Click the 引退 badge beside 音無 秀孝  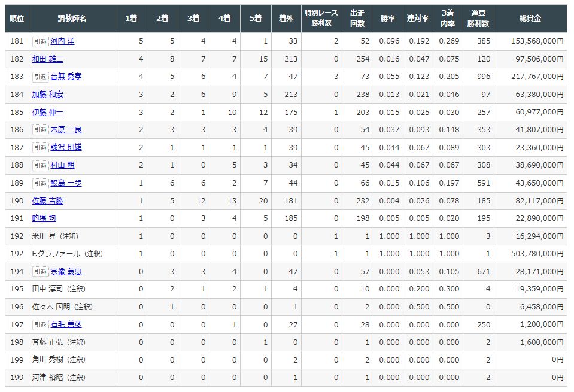[x=40, y=77]
